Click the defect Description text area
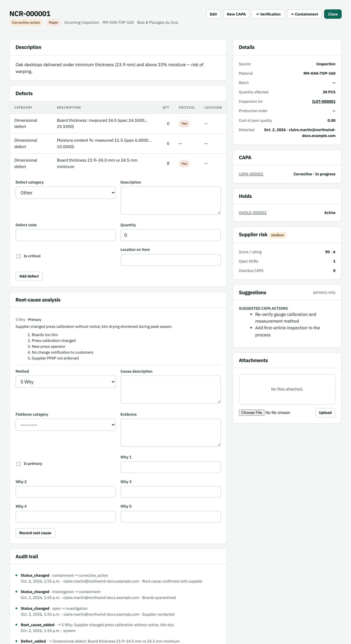The image size is (351, 644). [170, 200]
